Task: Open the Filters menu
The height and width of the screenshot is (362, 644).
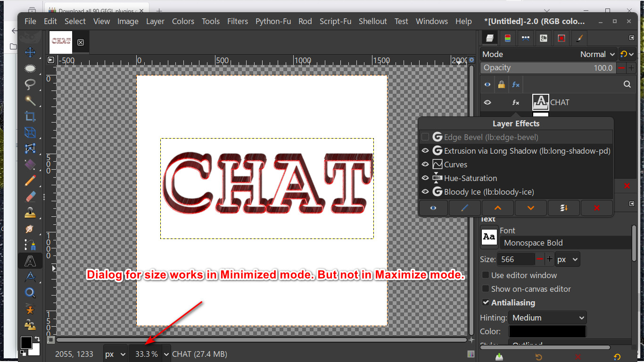Action: point(238,21)
